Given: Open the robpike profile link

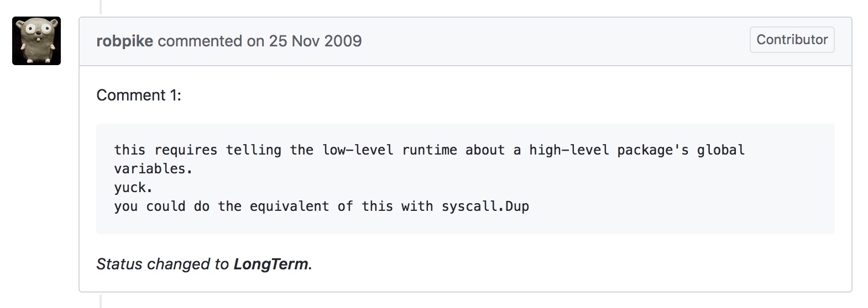Looking at the screenshot, I should (x=124, y=41).
